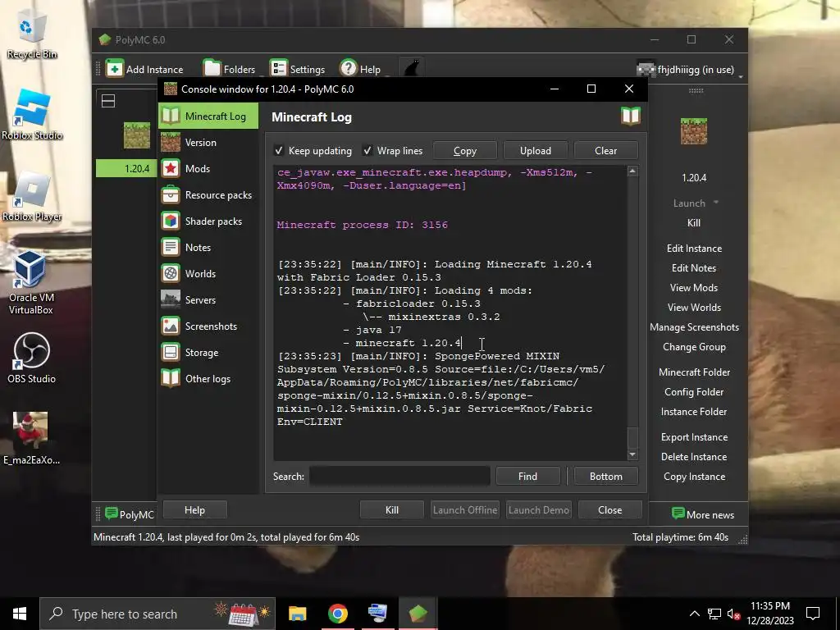Open the Mods page
Screen dimensions: 840x630
coord(208,169)
